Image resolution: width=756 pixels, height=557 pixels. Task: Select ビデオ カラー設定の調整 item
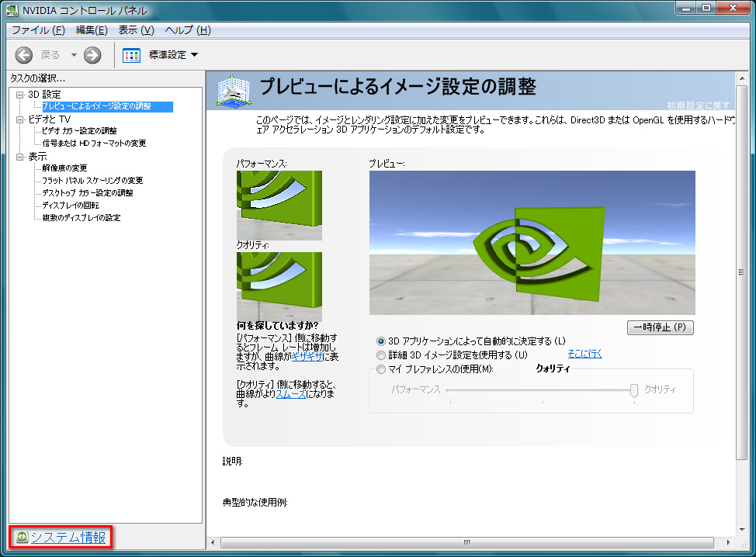[79, 131]
